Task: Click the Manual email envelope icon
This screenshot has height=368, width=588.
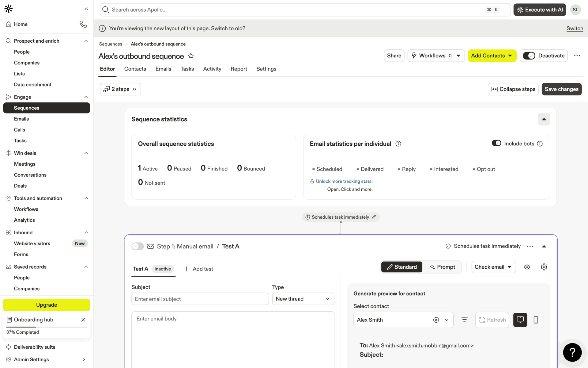Action: (150, 247)
